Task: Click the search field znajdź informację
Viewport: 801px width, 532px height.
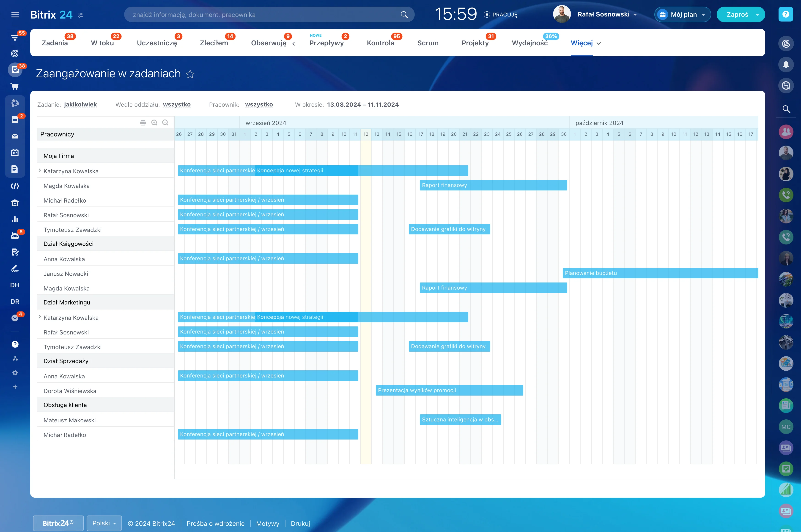Action: pyautogui.click(x=265, y=15)
